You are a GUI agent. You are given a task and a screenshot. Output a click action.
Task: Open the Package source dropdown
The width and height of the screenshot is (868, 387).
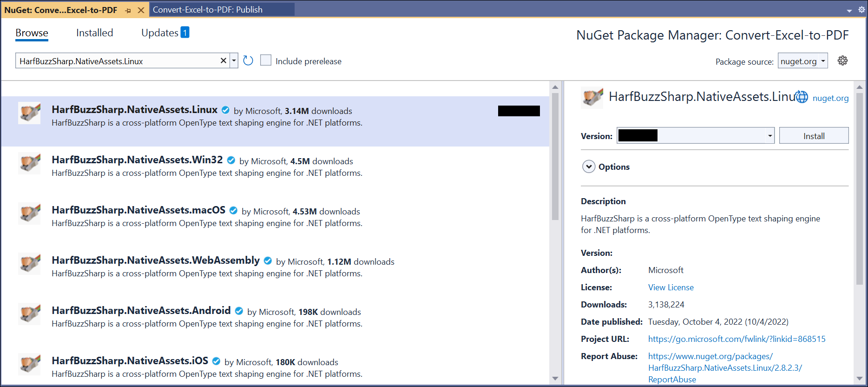click(x=802, y=61)
